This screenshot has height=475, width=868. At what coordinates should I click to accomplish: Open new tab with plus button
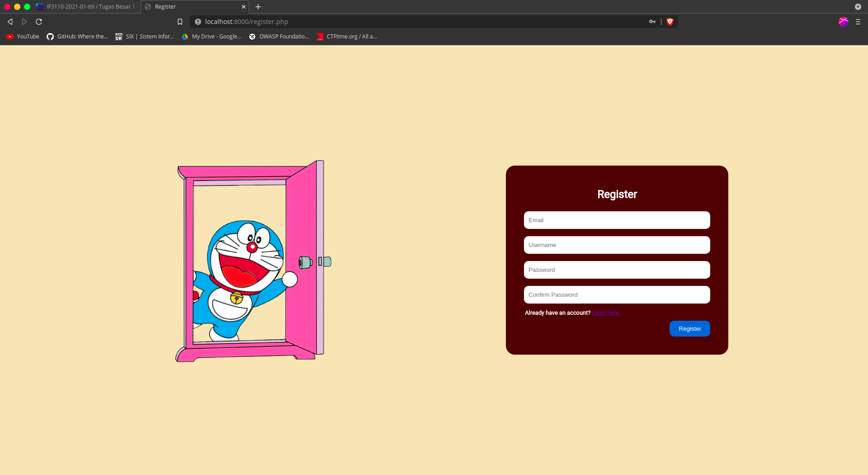(x=258, y=7)
